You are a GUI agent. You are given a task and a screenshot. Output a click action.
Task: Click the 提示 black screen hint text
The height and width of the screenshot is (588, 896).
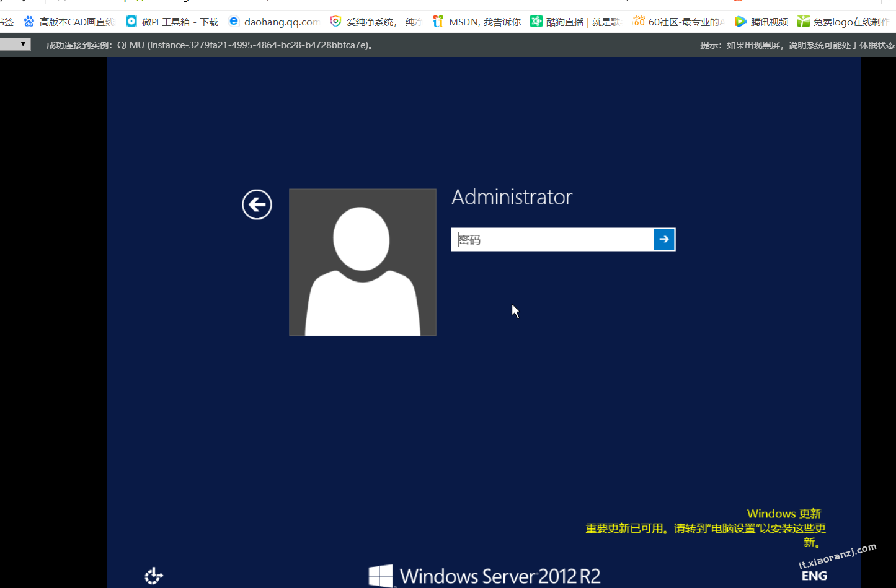(x=797, y=45)
